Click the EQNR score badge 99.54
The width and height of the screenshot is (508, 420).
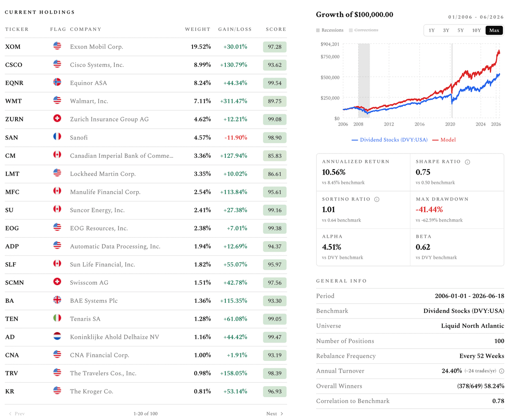click(x=275, y=83)
